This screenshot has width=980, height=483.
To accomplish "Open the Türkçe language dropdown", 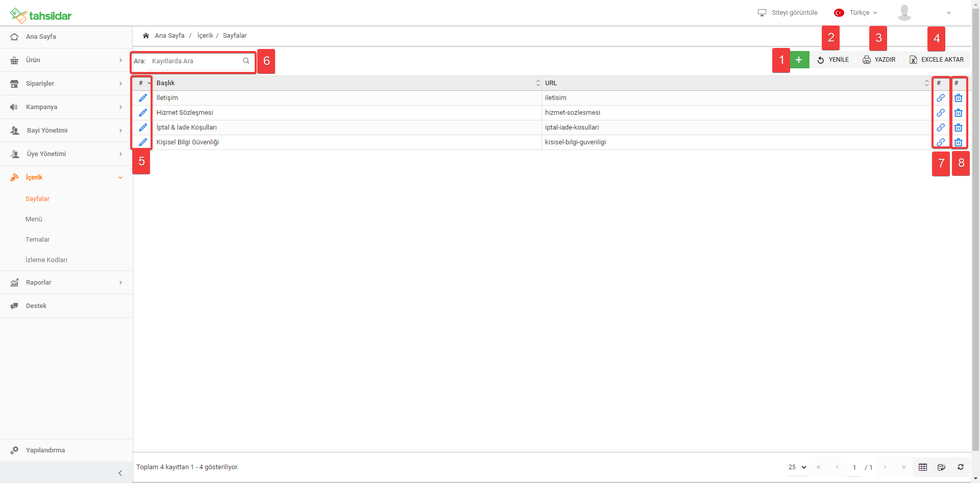I will [x=856, y=13].
